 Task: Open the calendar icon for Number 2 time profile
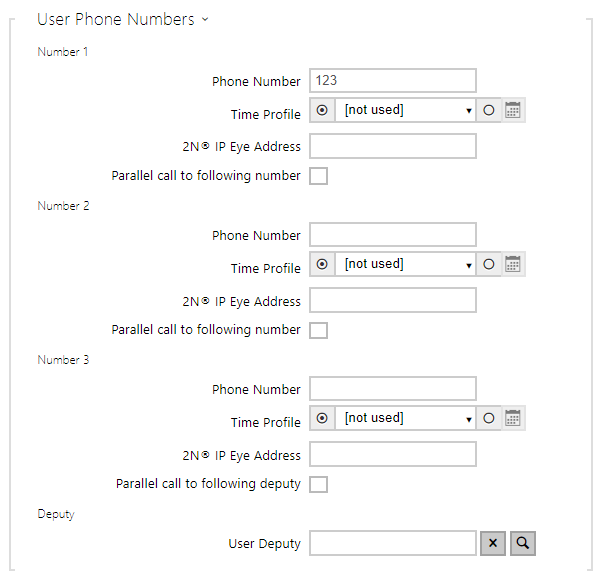(x=513, y=264)
